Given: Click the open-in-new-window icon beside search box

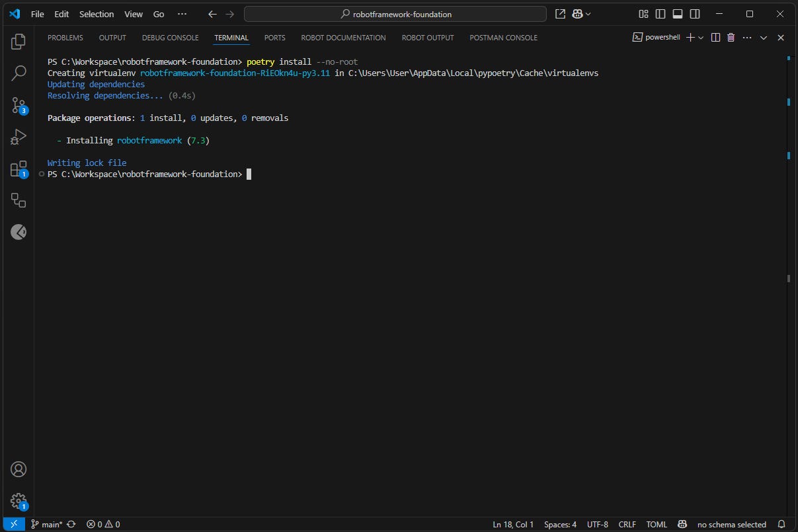Looking at the screenshot, I should click(x=560, y=14).
